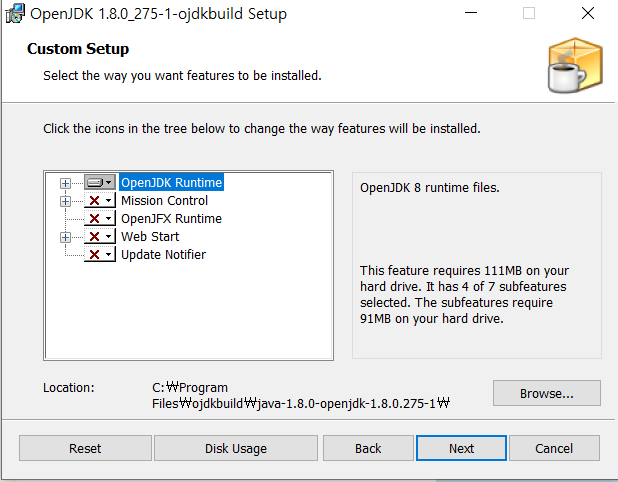Close the Setup window
The height and width of the screenshot is (482, 618).
tap(588, 13)
